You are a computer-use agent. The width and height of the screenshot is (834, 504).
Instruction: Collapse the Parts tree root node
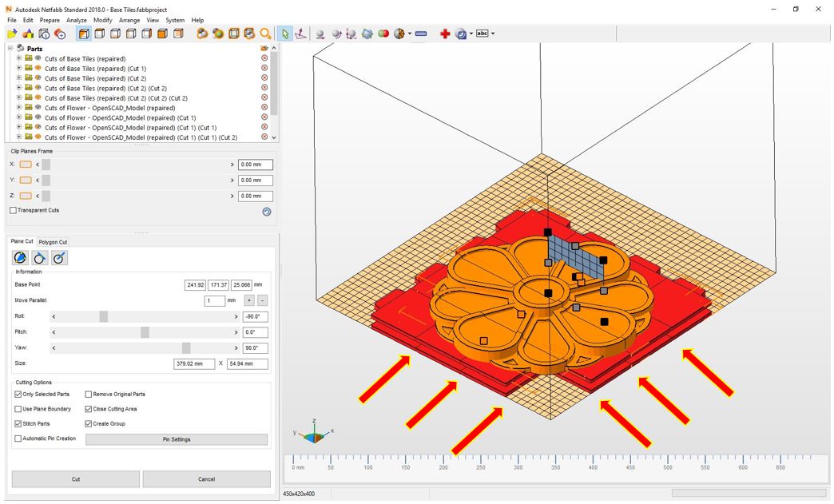[10, 49]
